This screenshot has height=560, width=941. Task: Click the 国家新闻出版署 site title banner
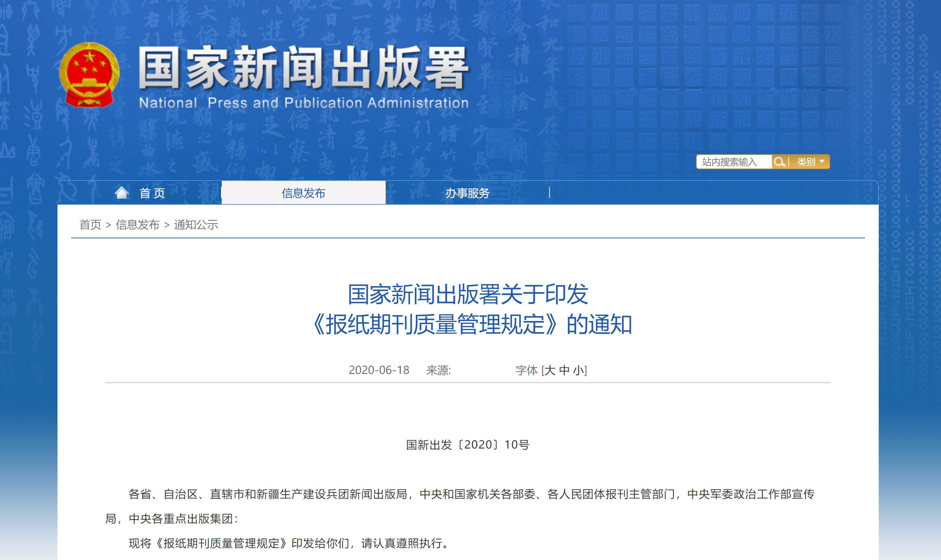point(303,68)
